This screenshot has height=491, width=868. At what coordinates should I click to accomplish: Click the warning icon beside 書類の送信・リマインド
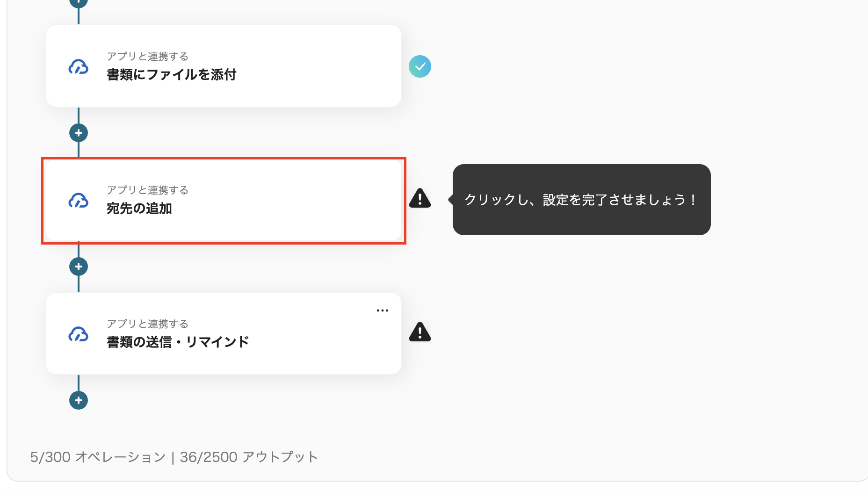pos(420,332)
